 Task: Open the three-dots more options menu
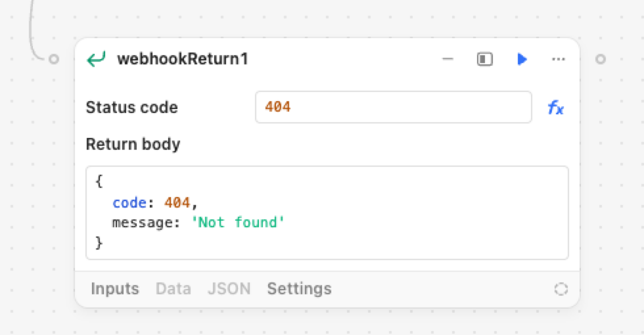[x=558, y=59]
